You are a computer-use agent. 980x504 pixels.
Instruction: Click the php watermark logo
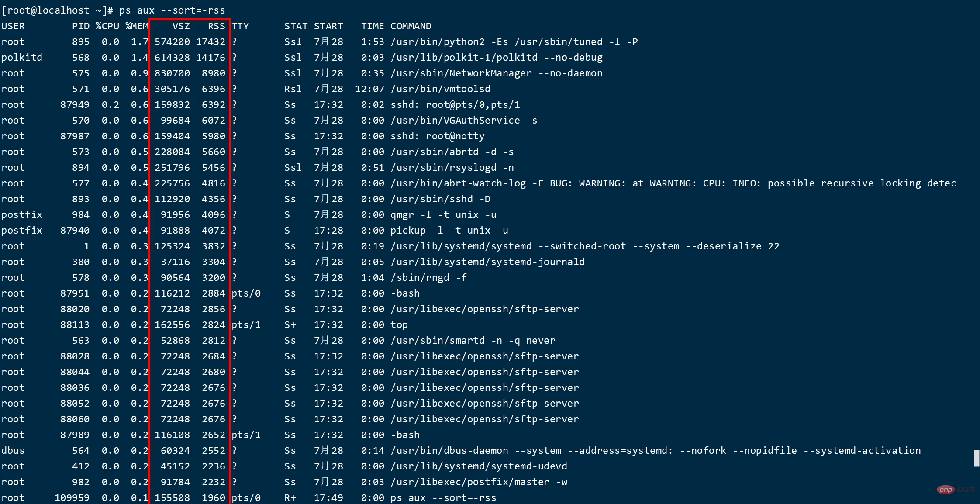coord(945,489)
